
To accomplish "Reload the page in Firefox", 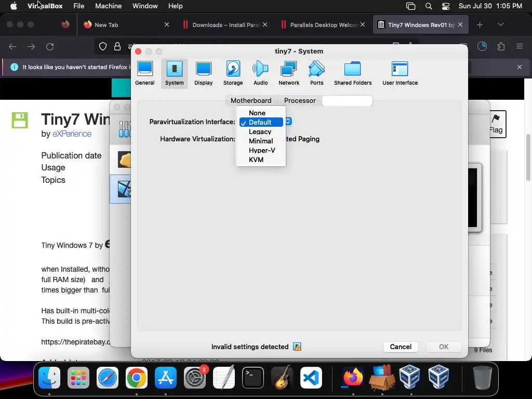I will [50, 46].
